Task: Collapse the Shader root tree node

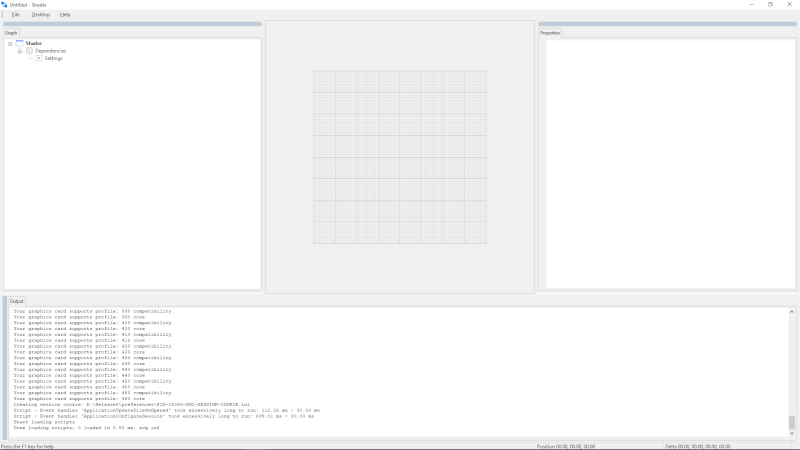Action: pos(10,44)
